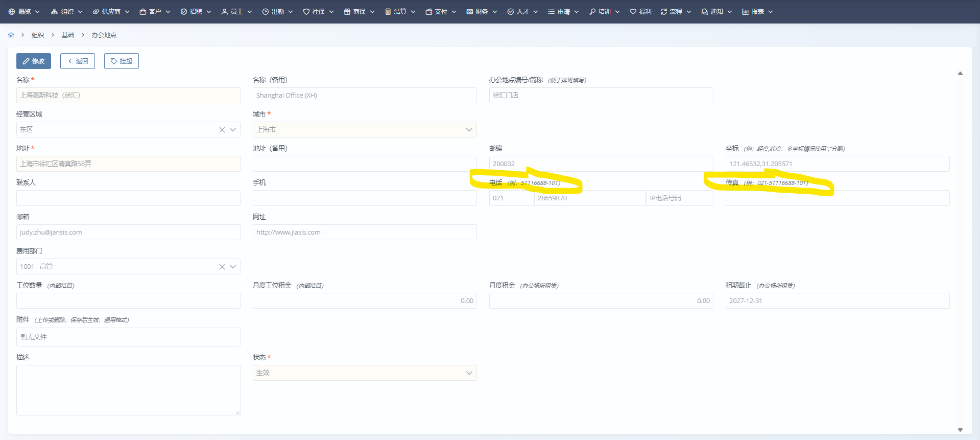This screenshot has width=980, height=440.
Task: Clear the 费用部门 selection with the X icon
Action: pos(222,267)
